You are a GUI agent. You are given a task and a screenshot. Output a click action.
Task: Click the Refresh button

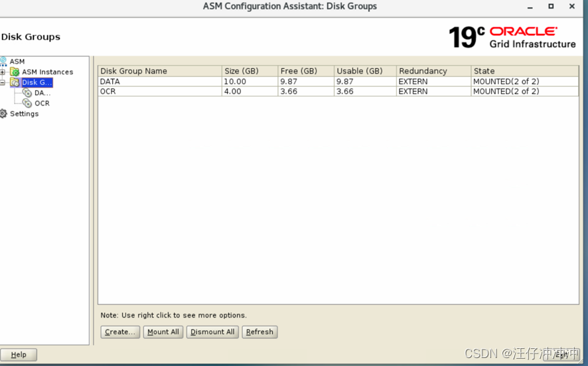(260, 332)
